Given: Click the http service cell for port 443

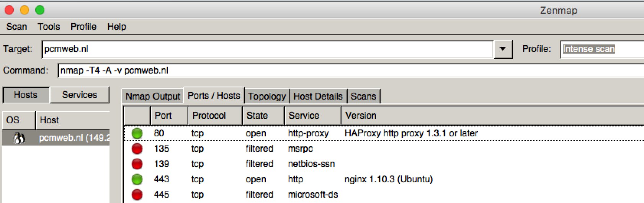Looking at the screenshot, I should tap(295, 179).
